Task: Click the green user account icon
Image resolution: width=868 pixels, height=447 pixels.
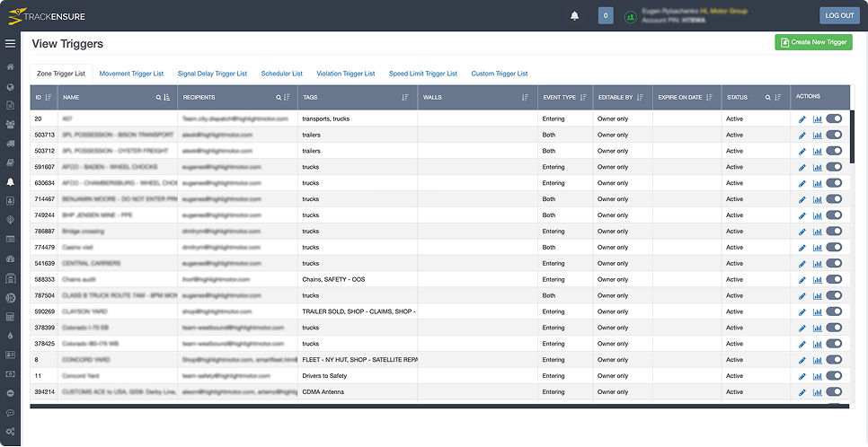Action: pyautogui.click(x=630, y=16)
